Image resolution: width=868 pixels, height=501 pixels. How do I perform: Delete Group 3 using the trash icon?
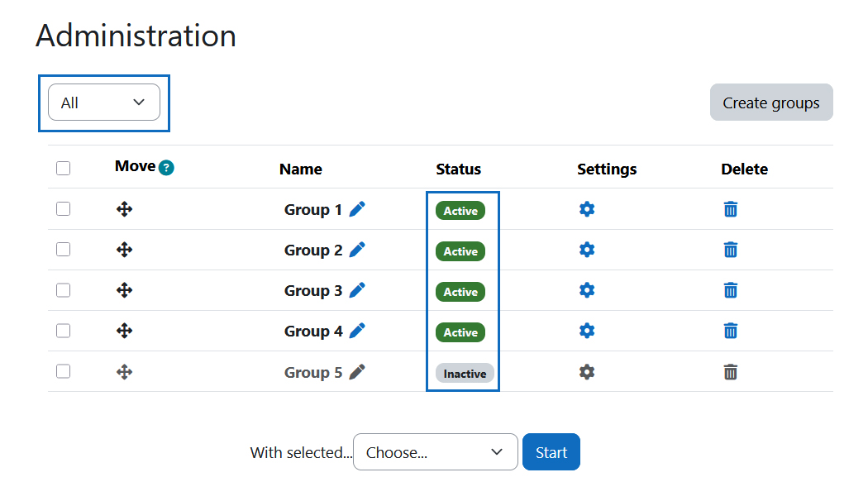point(730,290)
